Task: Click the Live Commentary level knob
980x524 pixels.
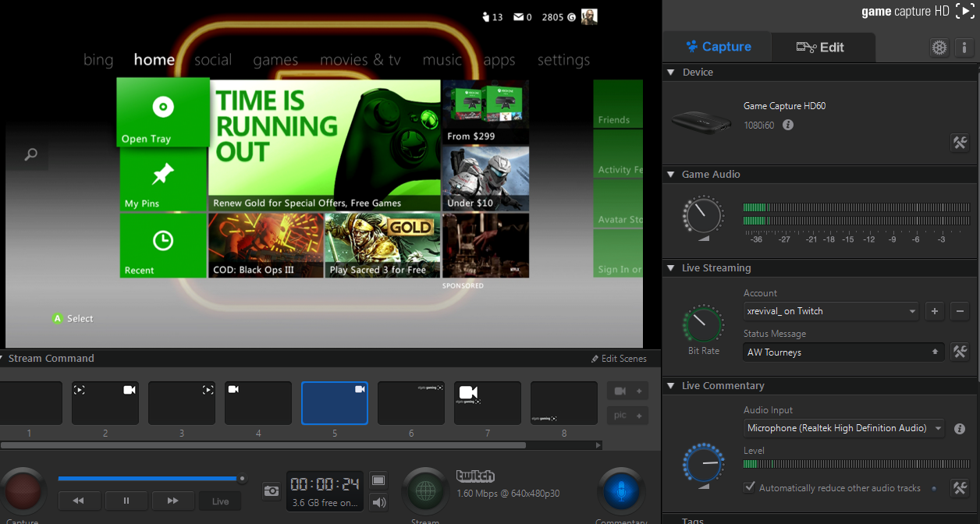Action: coord(703,462)
